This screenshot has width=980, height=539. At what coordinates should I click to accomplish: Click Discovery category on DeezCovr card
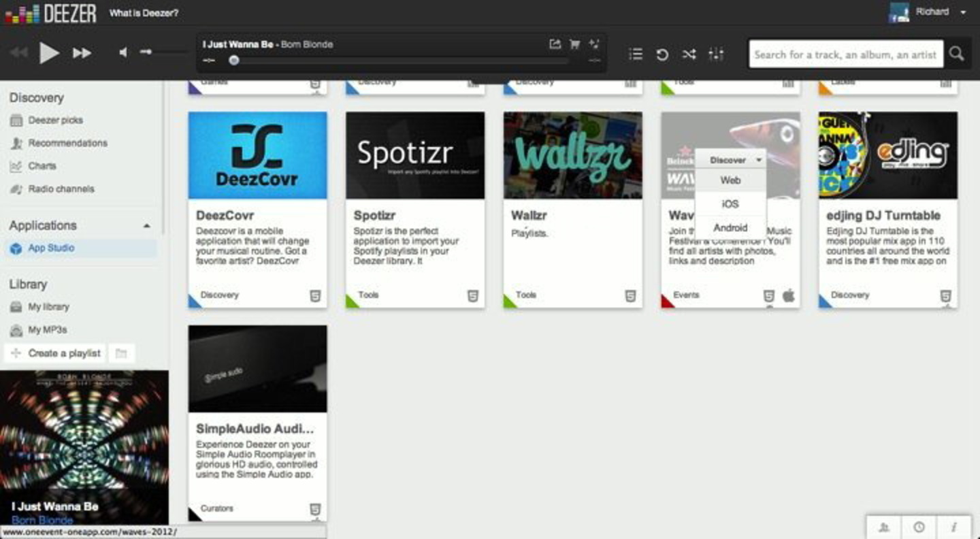(220, 295)
